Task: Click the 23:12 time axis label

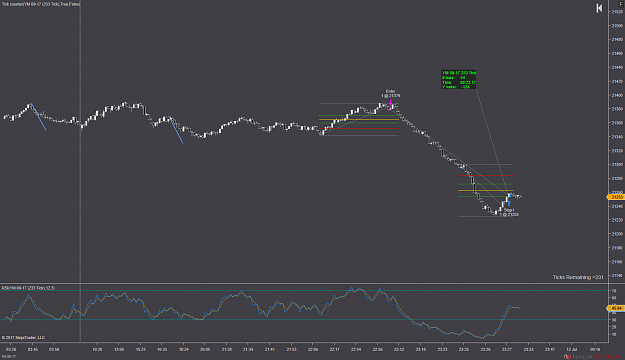Action: click(x=399, y=349)
